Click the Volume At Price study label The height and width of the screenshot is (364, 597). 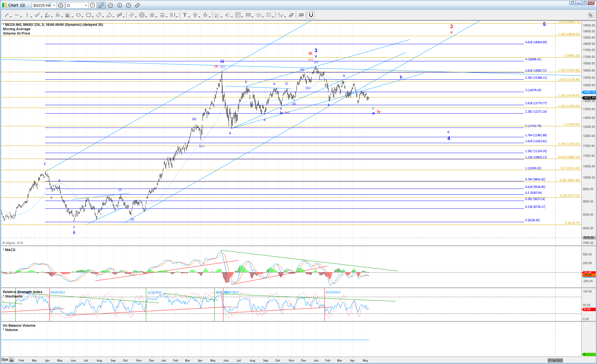point(16,33)
